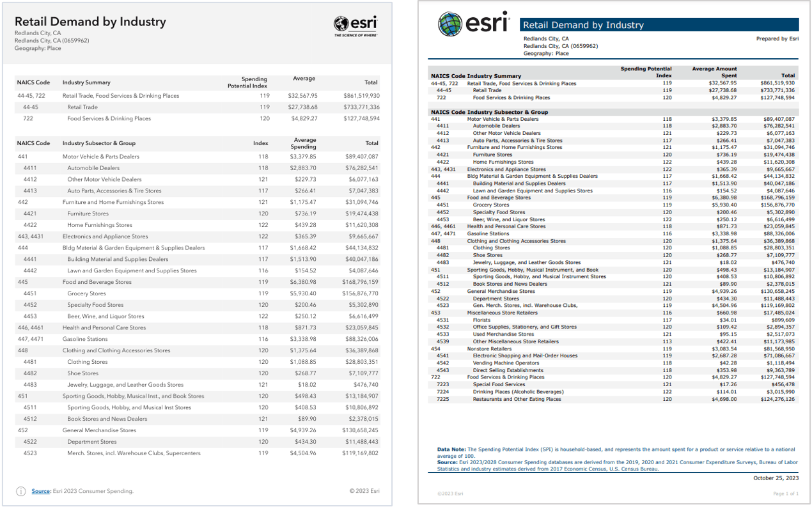This screenshot has width=812, height=507.
Task: Select the "Retail Demand by Industry" title banner
Action: (x=659, y=25)
